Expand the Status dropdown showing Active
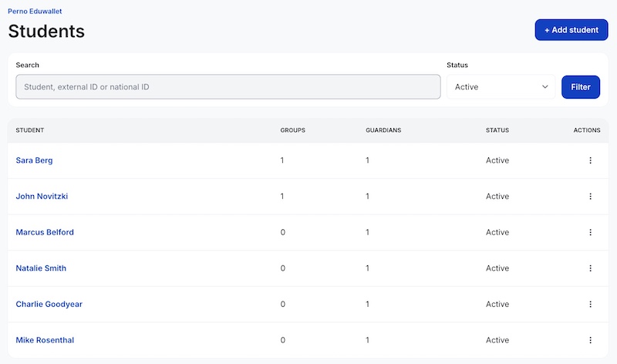Viewport: 617px width, 364px height. [501, 86]
